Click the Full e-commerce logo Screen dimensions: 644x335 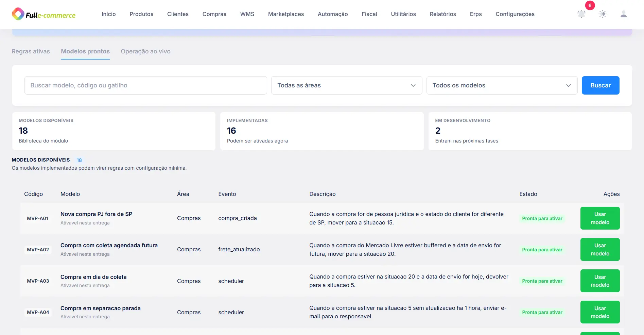tap(43, 14)
